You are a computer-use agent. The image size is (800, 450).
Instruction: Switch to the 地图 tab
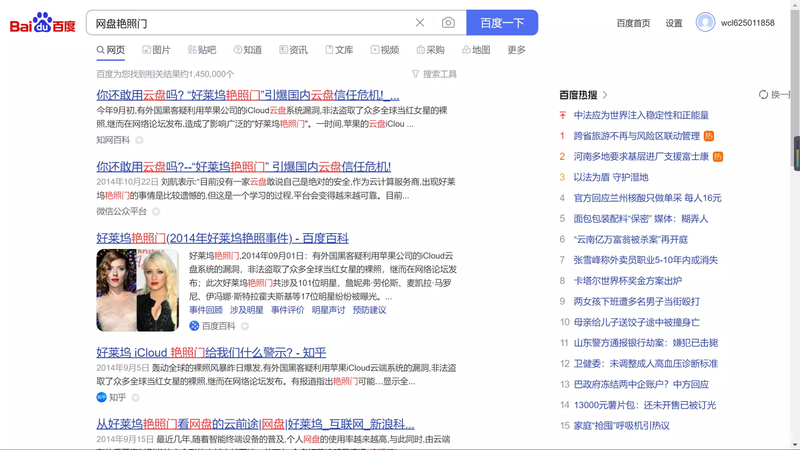476,49
